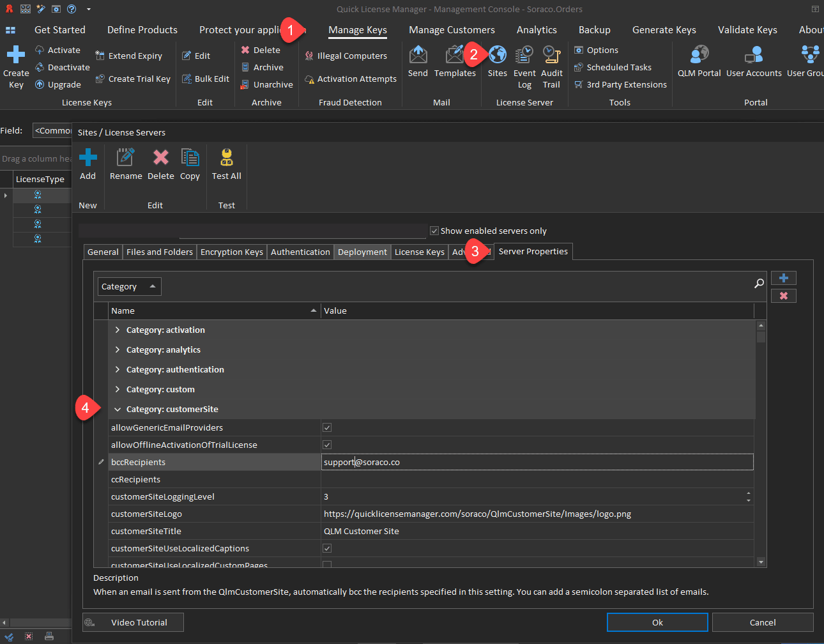Click the Create Key plus icon
The width and height of the screenshot is (824, 644).
pyautogui.click(x=16, y=55)
